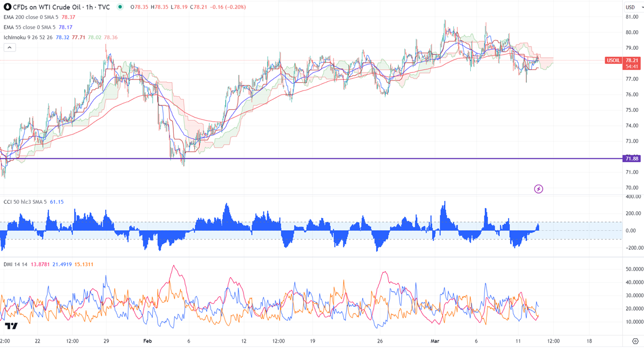Screen dimensions: 644x348
Task: Click the CCI value 61.15
Action: click(x=57, y=202)
